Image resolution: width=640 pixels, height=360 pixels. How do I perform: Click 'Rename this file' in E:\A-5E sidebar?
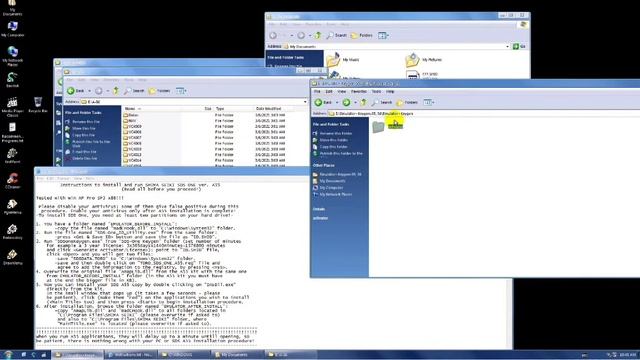click(x=82, y=122)
